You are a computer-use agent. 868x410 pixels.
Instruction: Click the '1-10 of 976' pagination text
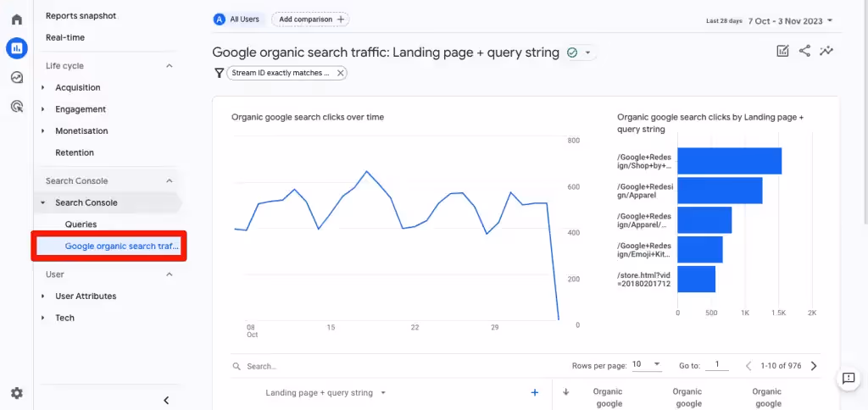point(781,366)
